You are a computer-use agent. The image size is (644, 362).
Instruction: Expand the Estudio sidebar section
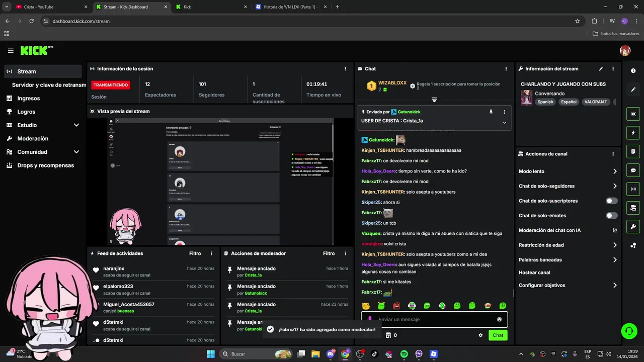point(76,125)
